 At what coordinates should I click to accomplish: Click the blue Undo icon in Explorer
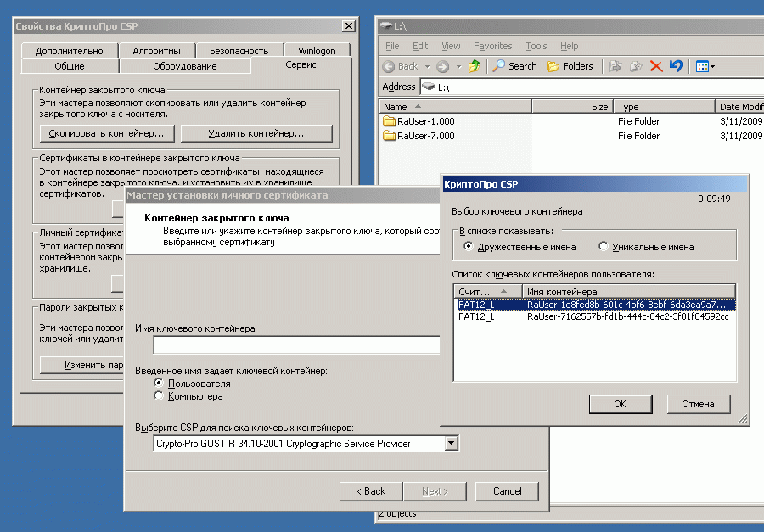click(x=676, y=66)
